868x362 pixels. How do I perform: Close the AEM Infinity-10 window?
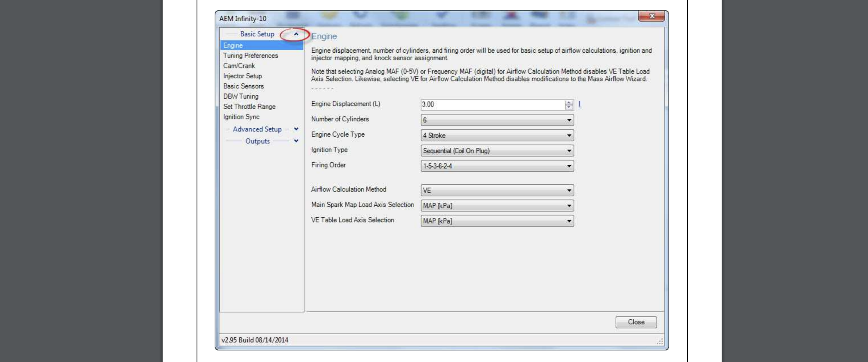point(651,16)
